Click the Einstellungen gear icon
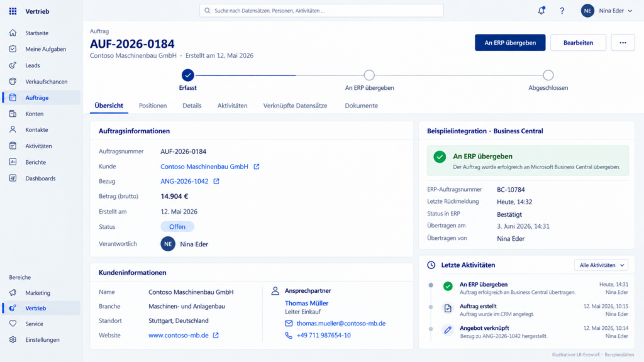Viewport: 644px width, 362px height. coord(13,340)
